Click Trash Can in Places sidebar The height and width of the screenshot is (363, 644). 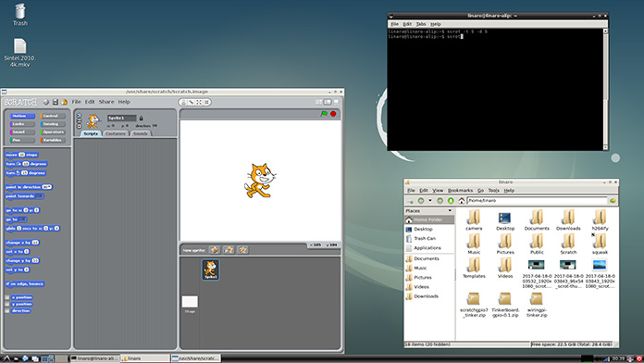[425, 238]
